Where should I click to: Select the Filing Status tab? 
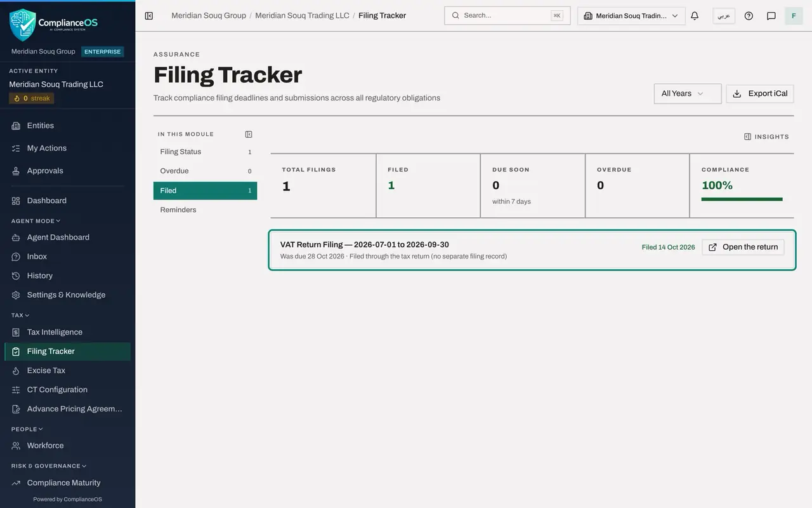[x=205, y=152]
